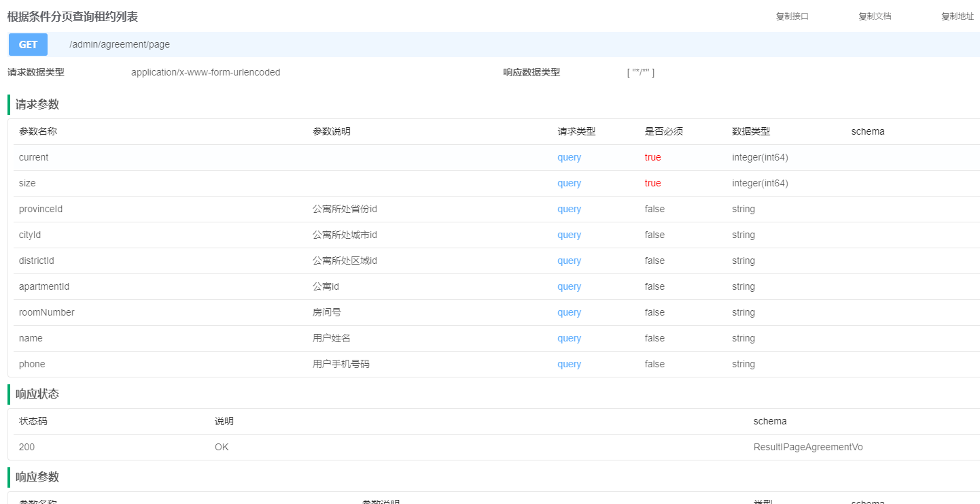Click the 状态码 column header
Viewport: 980px width, 504px height.
tap(33, 421)
